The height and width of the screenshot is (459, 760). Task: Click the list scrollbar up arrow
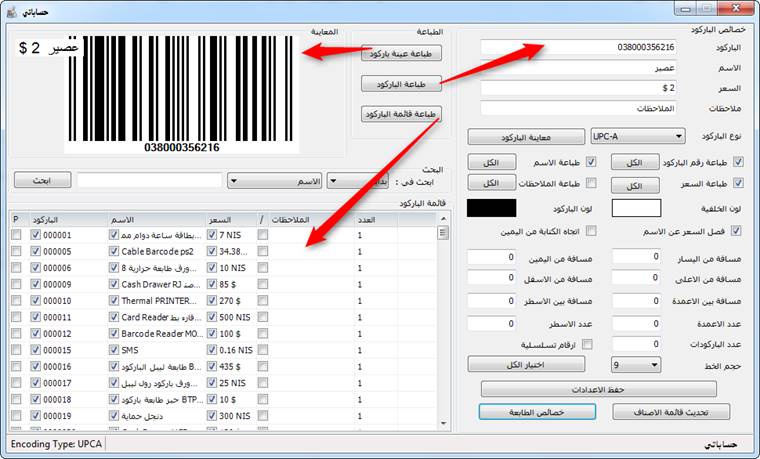click(x=443, y=219)
